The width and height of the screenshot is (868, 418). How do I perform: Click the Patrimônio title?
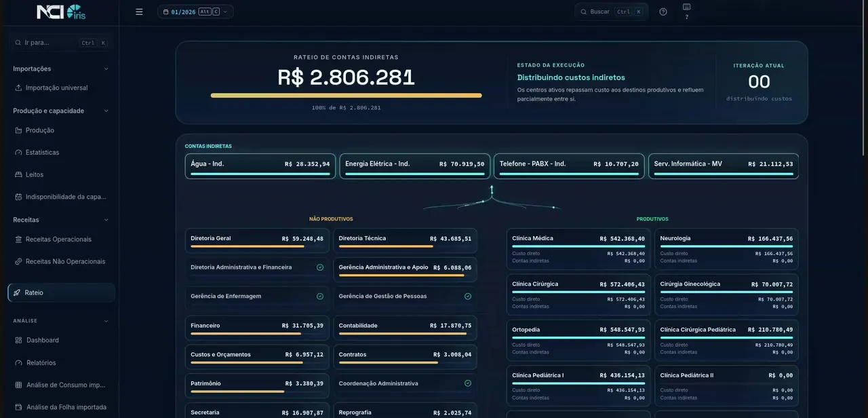(x=205, y=383)
